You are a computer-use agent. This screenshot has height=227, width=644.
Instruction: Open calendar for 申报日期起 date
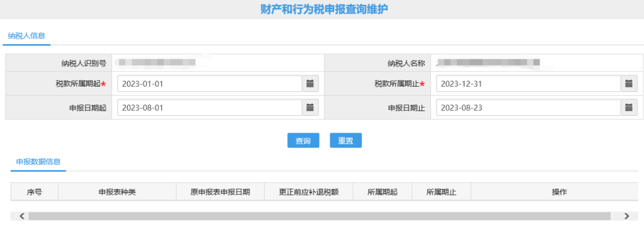tap(310, 108)
